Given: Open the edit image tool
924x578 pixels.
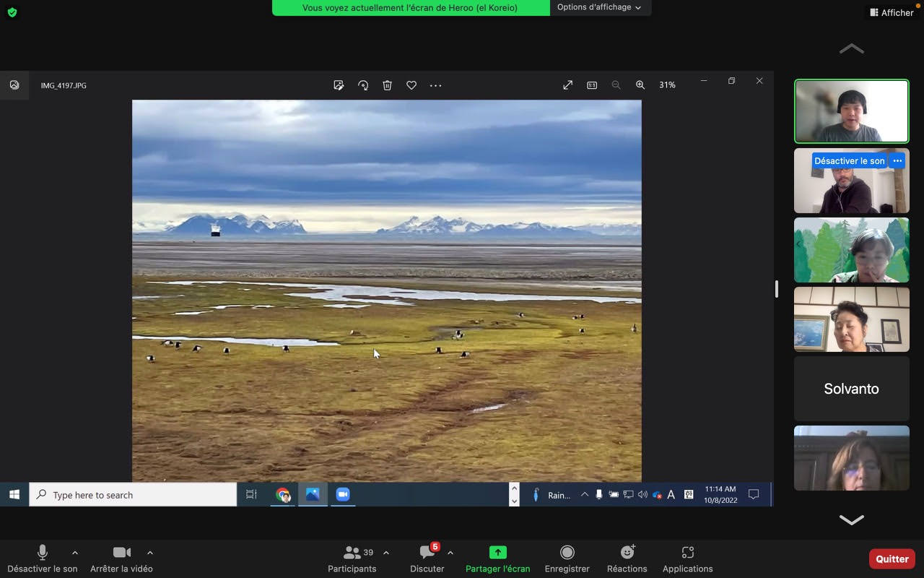Looking at the screenshot, I should (339, 85).
